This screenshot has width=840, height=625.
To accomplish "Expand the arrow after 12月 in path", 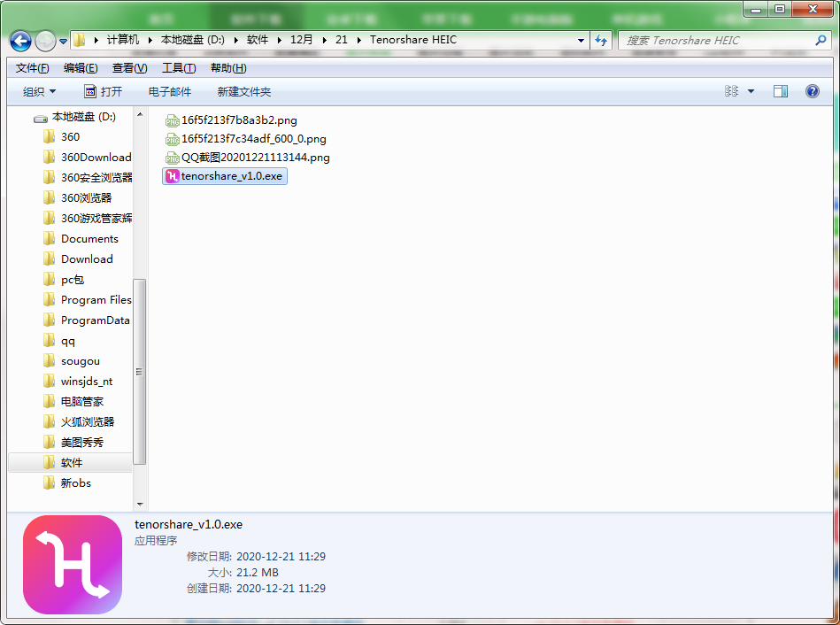I will tap(324, 40).
